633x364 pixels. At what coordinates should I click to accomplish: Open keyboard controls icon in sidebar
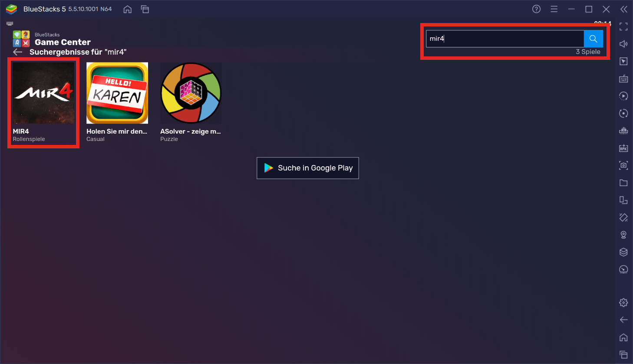click(x=623, y=79)
